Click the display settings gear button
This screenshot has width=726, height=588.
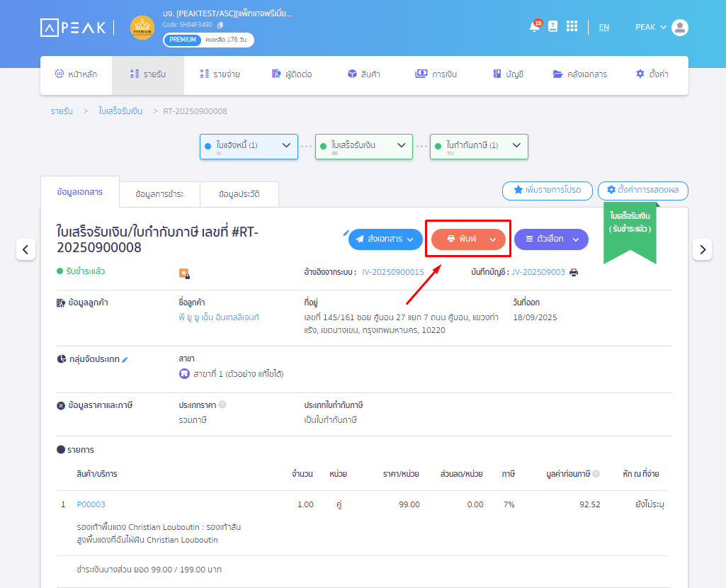(x=642, y=190)
